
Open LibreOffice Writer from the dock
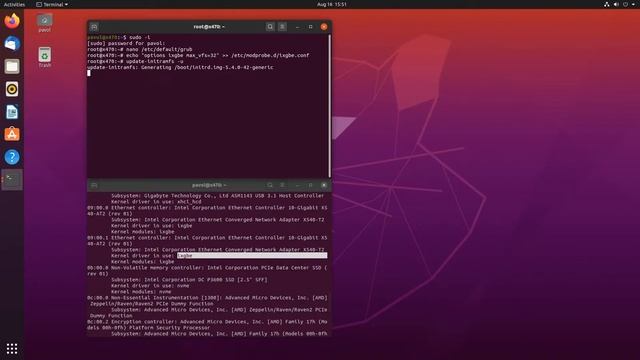(12, 112)
